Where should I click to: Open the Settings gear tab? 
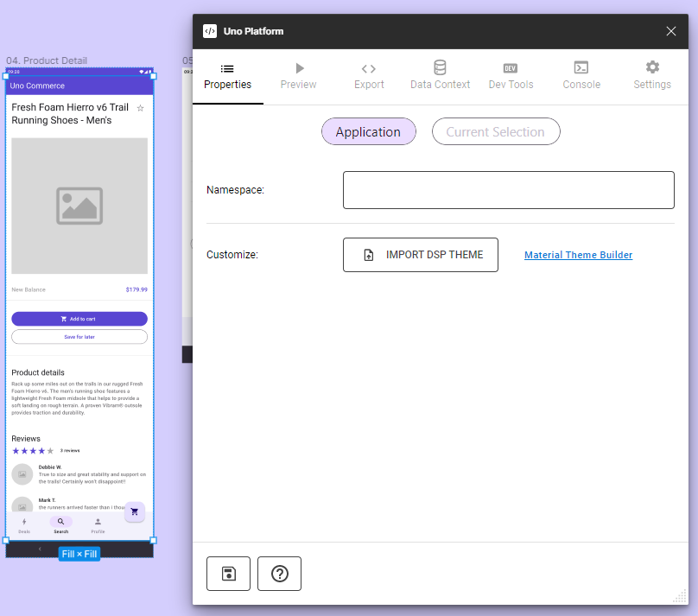[652, 76]
